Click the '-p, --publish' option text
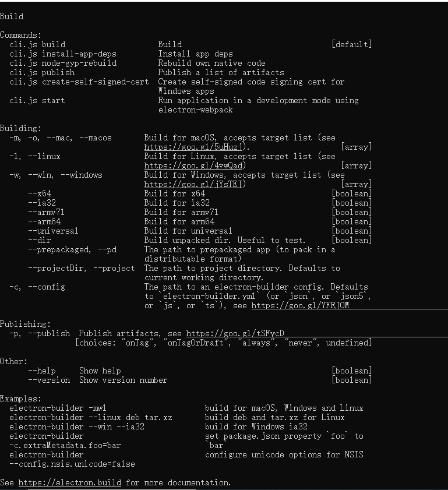 pos(40,333)
